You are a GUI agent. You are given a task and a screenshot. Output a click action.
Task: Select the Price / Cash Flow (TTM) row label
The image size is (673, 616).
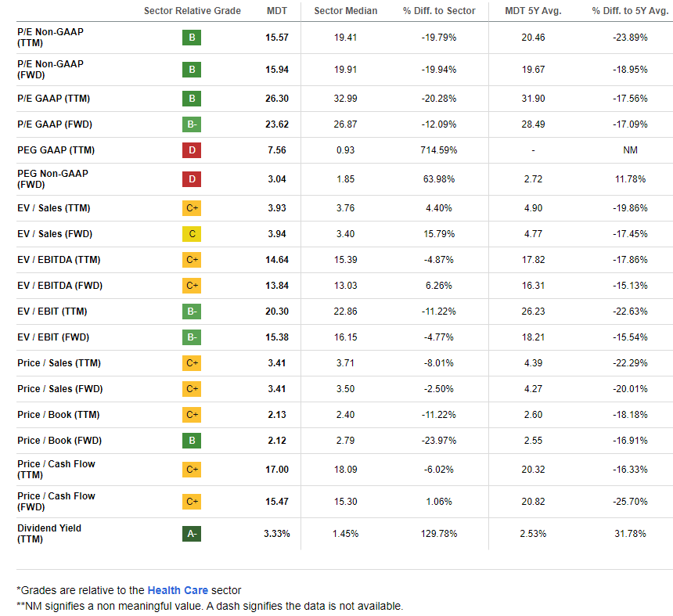click(56, 469)
